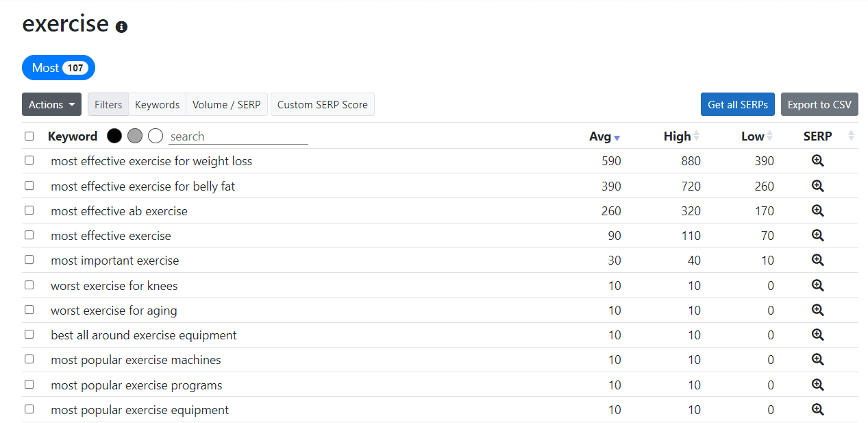Image resolution: width=868 pixels, height=423 pixels.
Task: Tick the select-all checkbox in Keyword header
Action: [x=29, y=136]
